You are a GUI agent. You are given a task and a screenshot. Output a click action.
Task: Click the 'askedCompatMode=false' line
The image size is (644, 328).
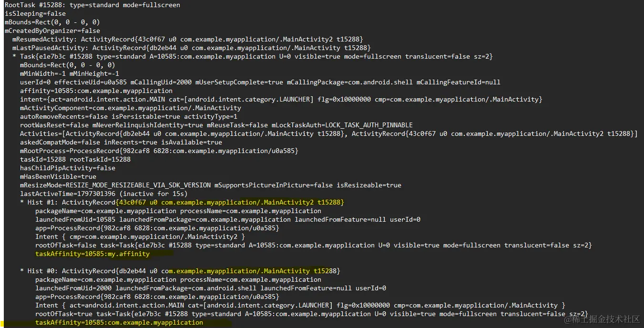[x=121, y=143]
